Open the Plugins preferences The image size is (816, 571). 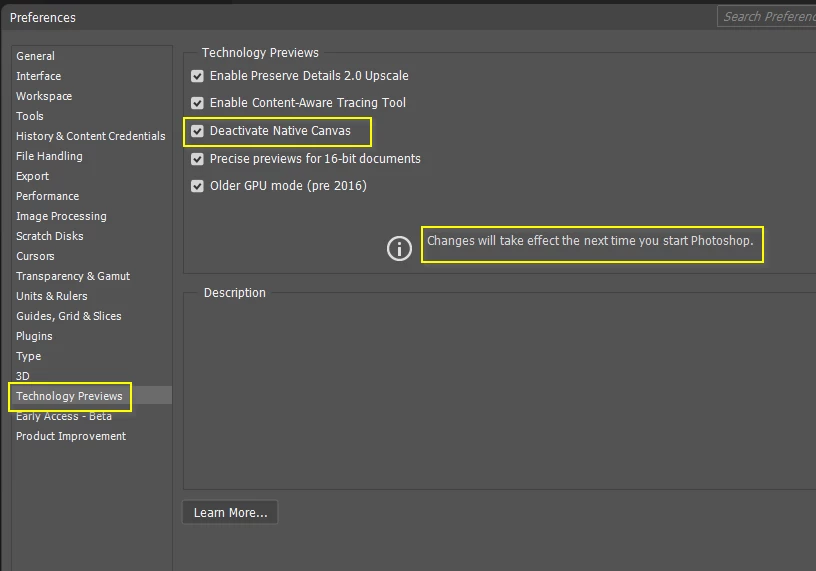pyautogui.click(x=34, y=336)
